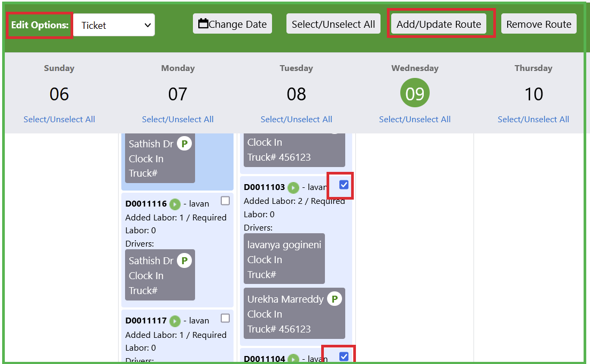The height and width of the screenshot is (364, 590).
Task: Select Thursday 10 Select/Unselect All link
Action: click(533, 120)
